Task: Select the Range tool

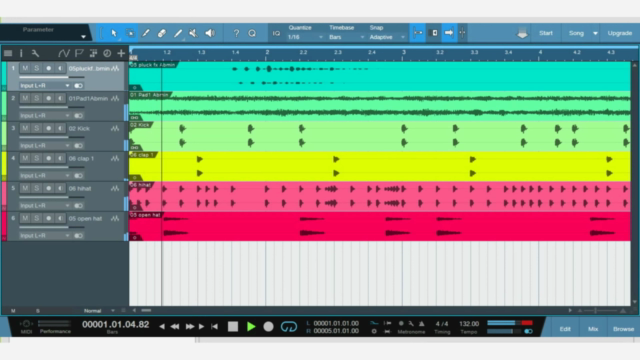Action: pos(130,33)
